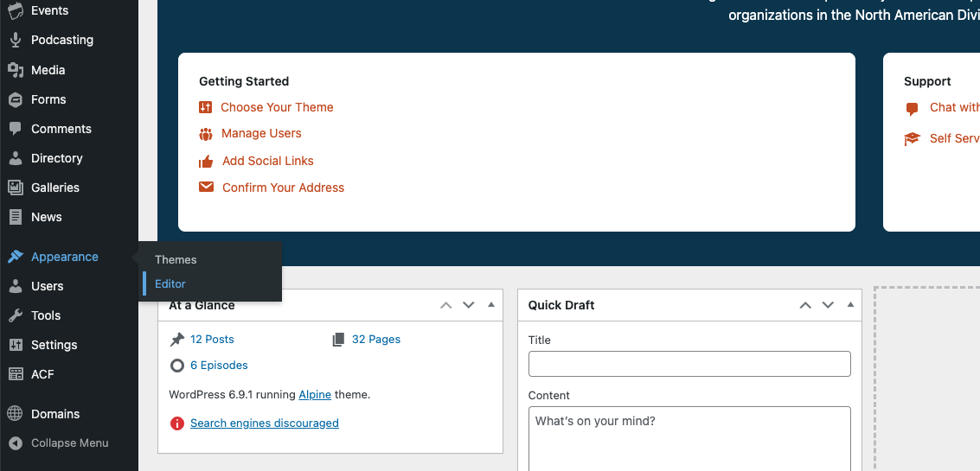Image resolution: width=980 pixels, height=471 pixels.
Task: Open the Self Service support link
Action: click(954, 138)
